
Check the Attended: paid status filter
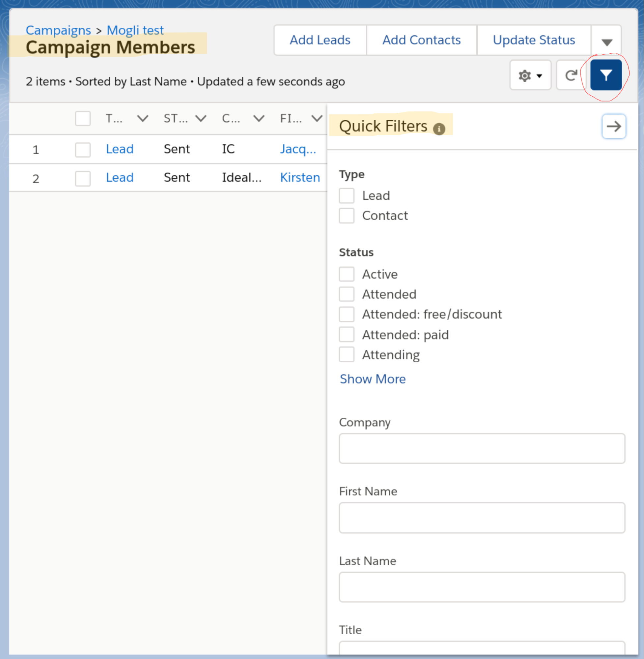tap(346, 334)
